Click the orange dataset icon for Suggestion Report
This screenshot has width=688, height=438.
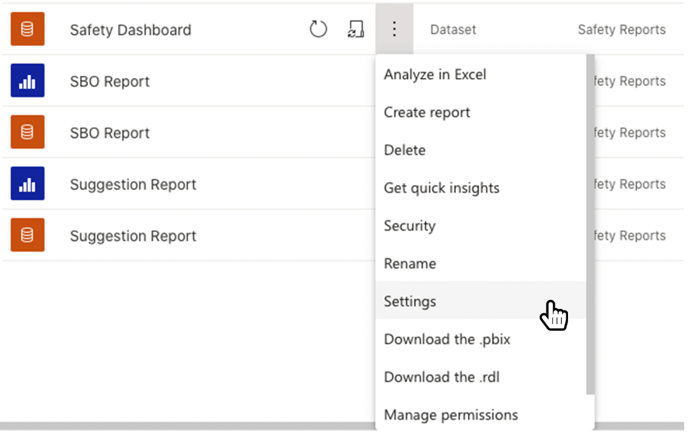coord(28,235)
